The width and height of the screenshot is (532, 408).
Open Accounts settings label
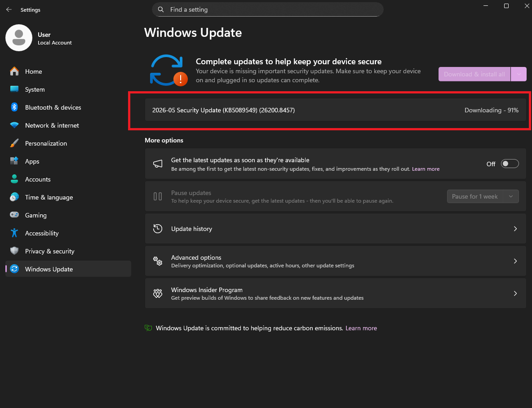[x=38, y=179]
